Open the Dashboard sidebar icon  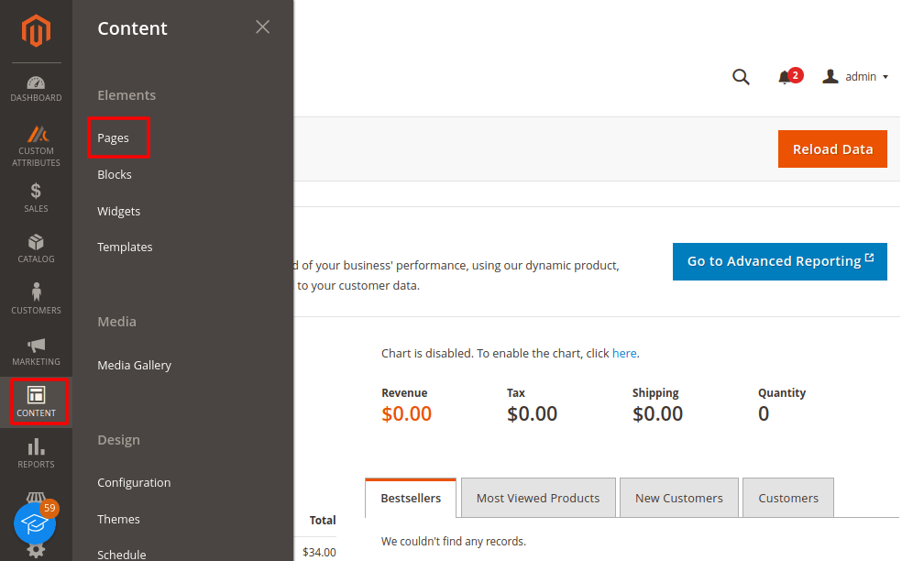(x=36, y=89)
